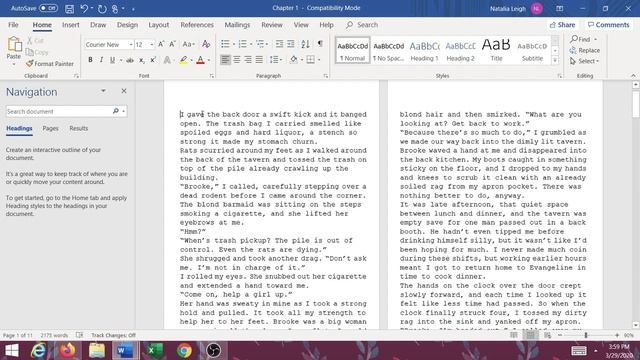Screen dimensions: 640x360
Task: Close the Navigation pane
Action: (124, 91)
